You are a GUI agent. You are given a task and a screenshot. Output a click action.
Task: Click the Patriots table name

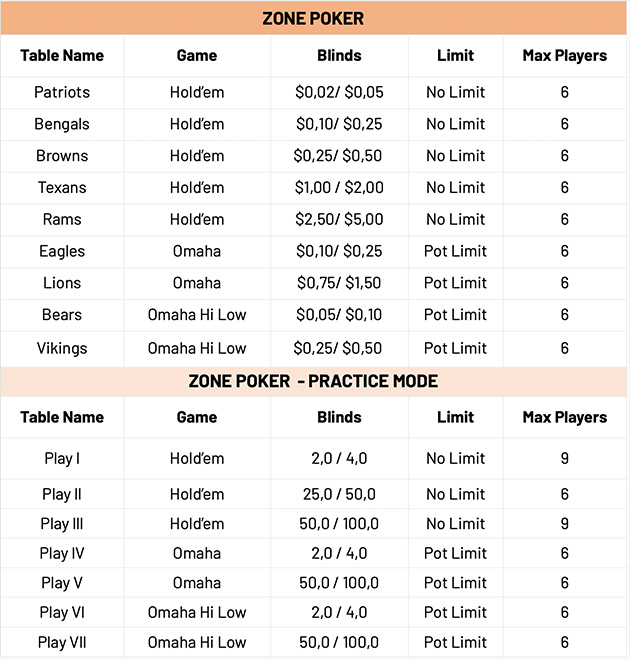point(62,92)
